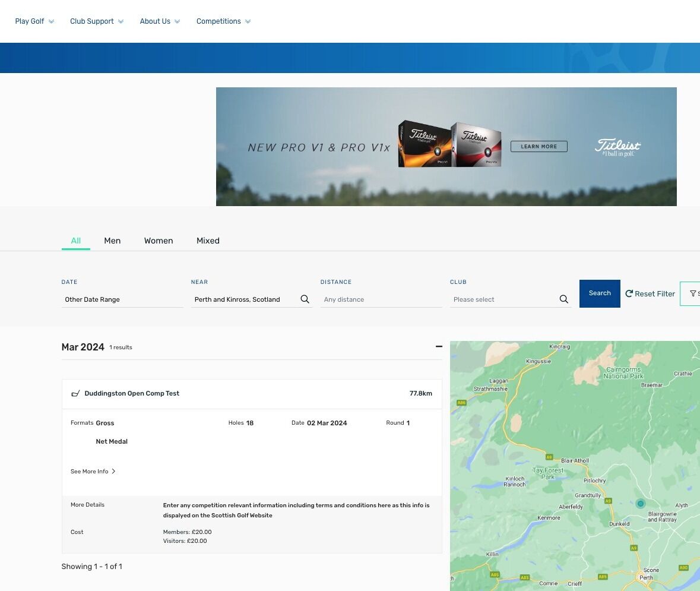This screenshot has width=700, height=591.
Task: Switch to the Mixed tab
Action: [208, 241]
